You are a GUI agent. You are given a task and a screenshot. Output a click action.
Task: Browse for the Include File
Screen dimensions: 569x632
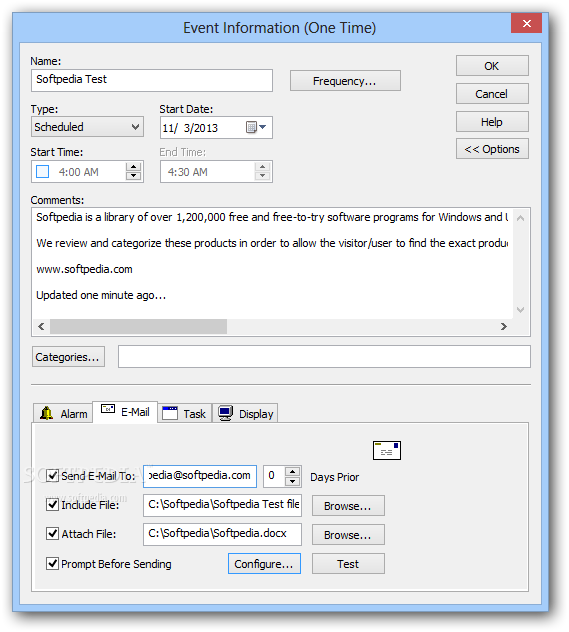[348, 505]
